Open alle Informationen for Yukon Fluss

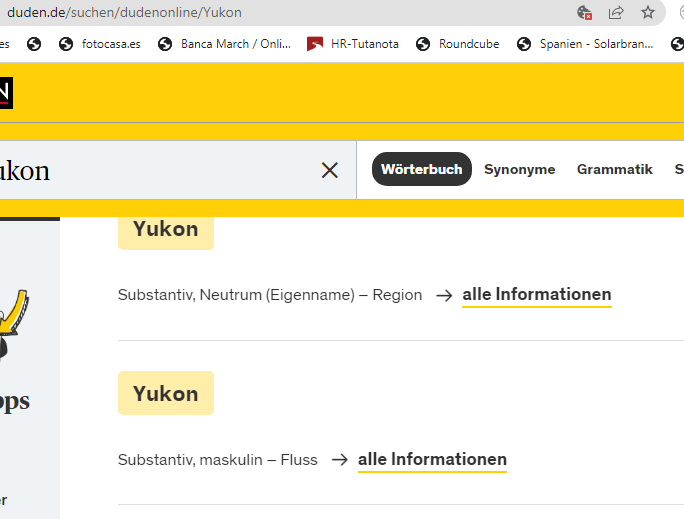click(432, 460)
